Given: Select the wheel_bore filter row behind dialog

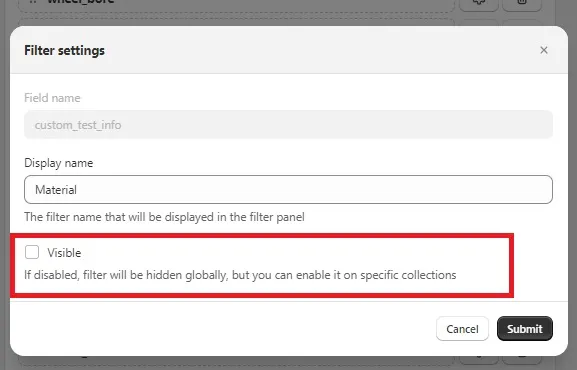Looking at the screenshot, I should [236, 4].
